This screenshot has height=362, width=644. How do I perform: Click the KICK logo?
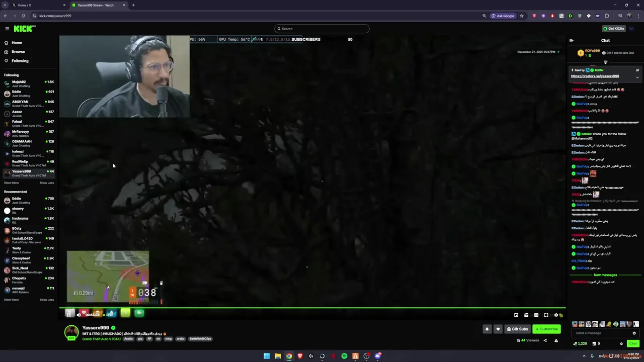tap(24, 29)
